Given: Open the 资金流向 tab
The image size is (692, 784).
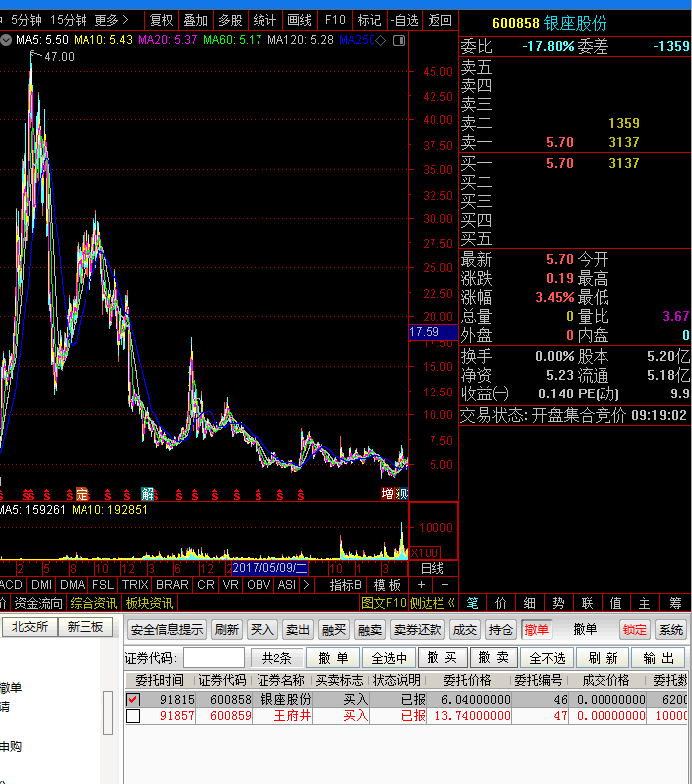Looking at the screenshot, I should pos(38,603).
